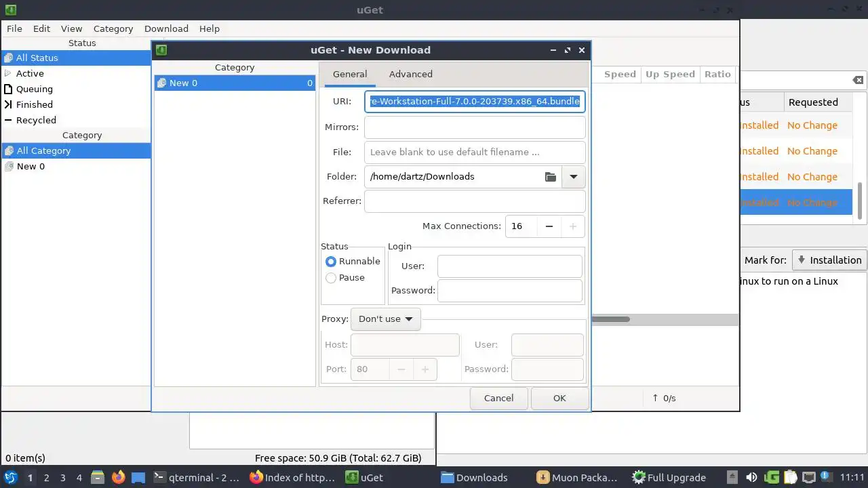Launch the file manager quick-launch icon
Image resolution: width=868 pixels, height=488 pixels.
(x=98, y=477)
